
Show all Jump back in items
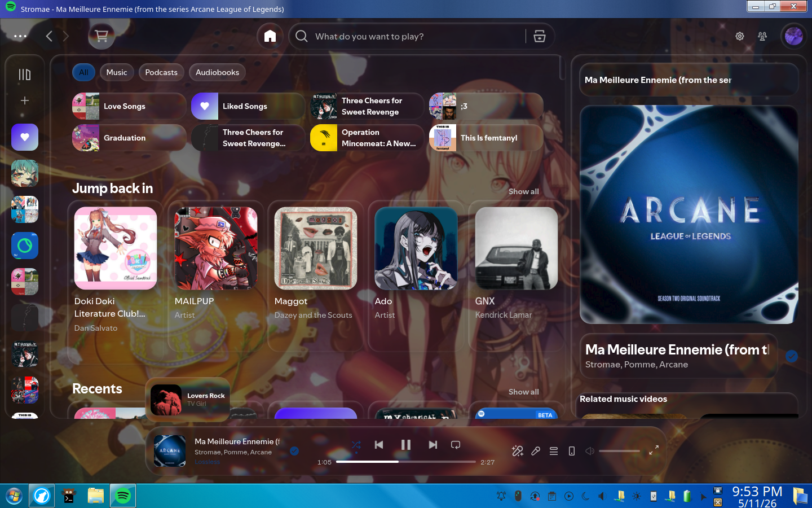pyautogui.click(x=523, y=191)
